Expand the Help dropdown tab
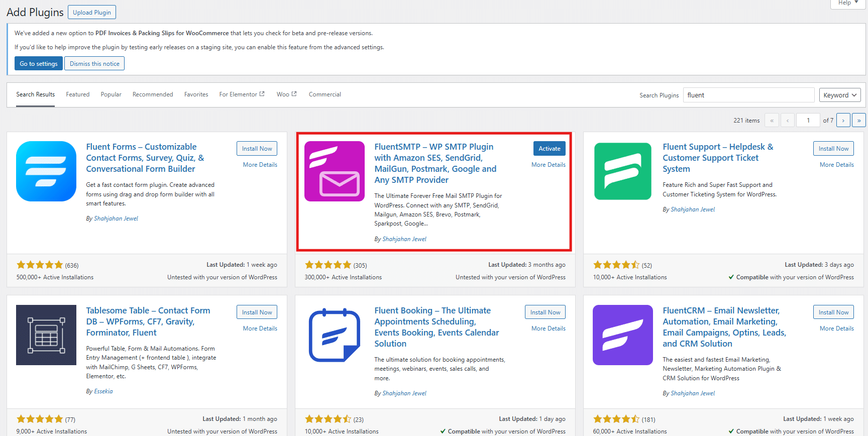 coord(848,3)
